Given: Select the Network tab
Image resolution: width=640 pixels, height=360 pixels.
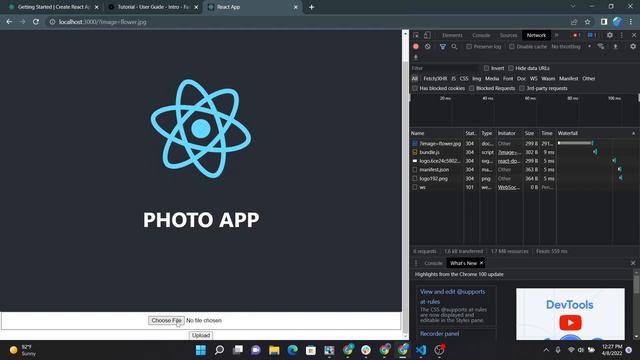Looking at the screenshot, I should coord(536,35).
